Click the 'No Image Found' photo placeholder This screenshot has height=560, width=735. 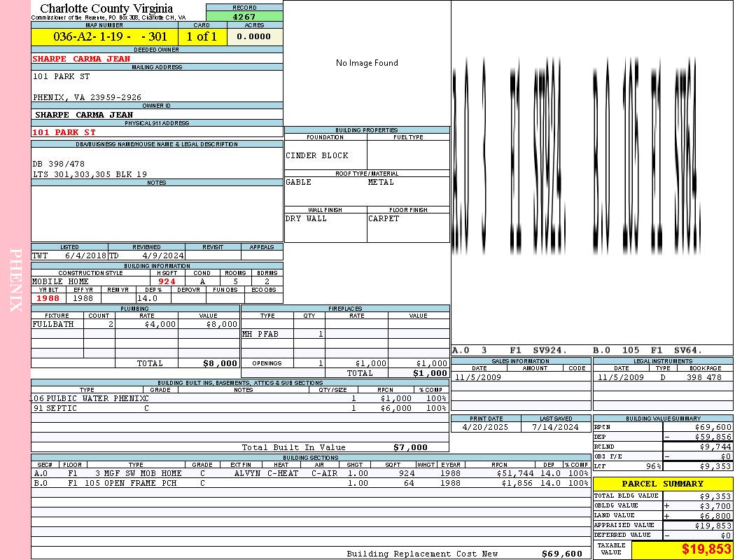click(x=367, y=63)
